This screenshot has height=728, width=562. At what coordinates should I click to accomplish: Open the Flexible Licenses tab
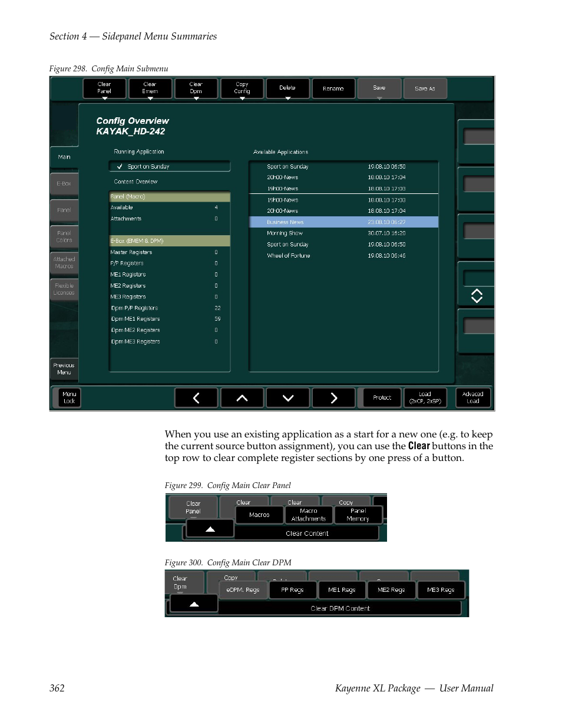click(64, 289)
